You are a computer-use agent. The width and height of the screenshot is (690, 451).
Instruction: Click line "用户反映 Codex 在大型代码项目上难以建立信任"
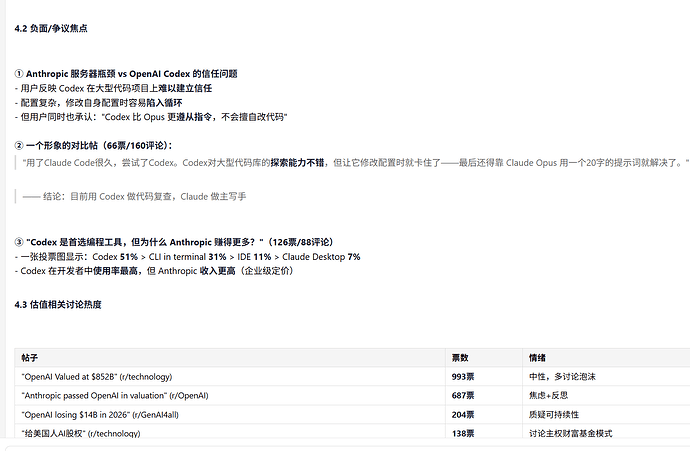tap(113, 88)
